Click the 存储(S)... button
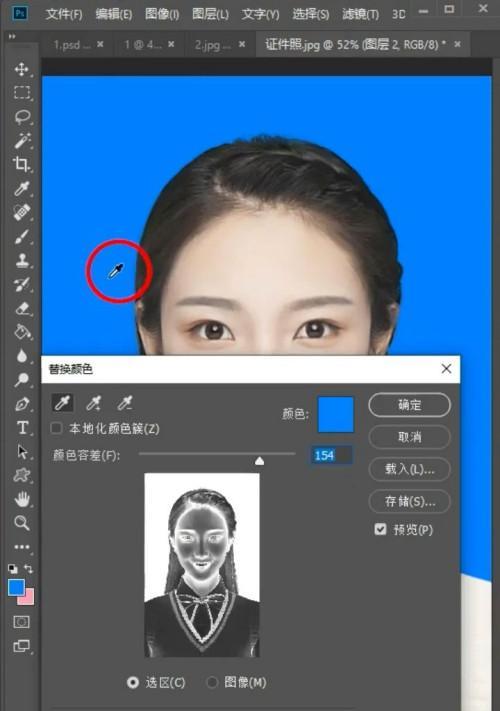The image size is (500, 711). point(409,501)
